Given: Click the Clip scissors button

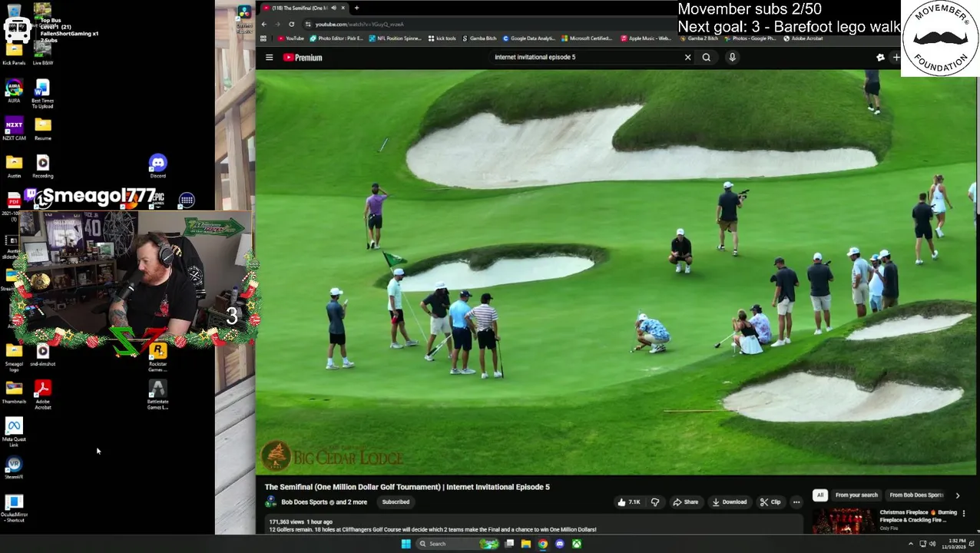Looking at the screenshot, I should point(770,502).
